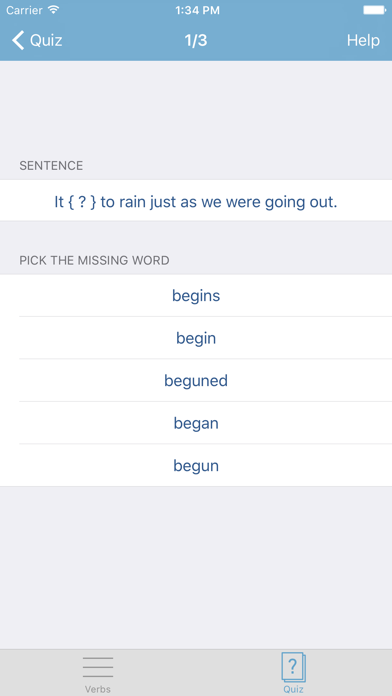392x696 pixels.
Task: Tap the PICK THE MISSING WORD header
Action: pyautogui.click(x=94, y=260)
